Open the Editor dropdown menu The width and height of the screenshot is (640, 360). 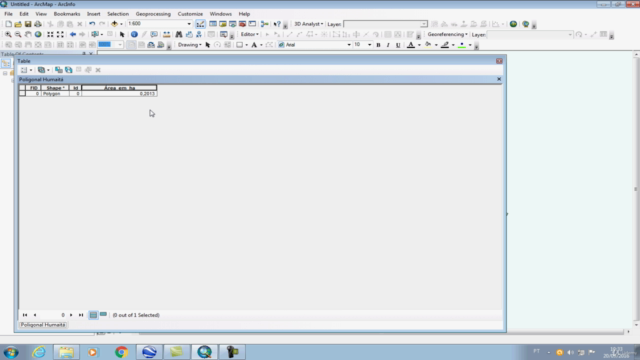[x=249, y=34]
